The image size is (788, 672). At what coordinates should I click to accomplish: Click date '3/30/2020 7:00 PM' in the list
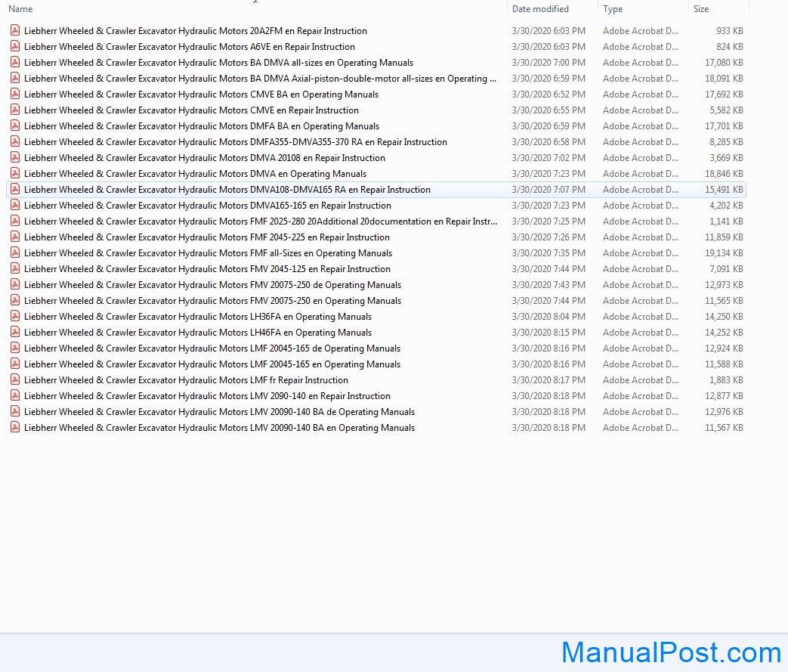(549, 63)
